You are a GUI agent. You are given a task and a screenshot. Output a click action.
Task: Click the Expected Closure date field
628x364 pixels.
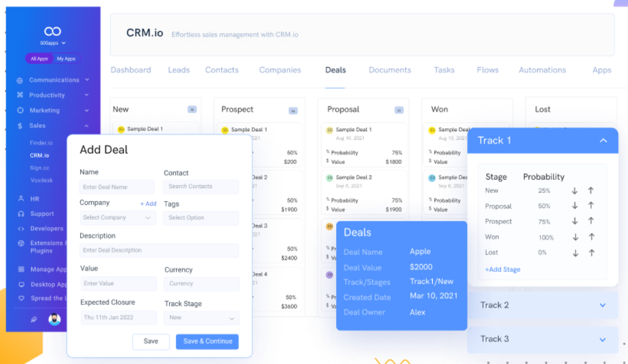tap(119, 317)
